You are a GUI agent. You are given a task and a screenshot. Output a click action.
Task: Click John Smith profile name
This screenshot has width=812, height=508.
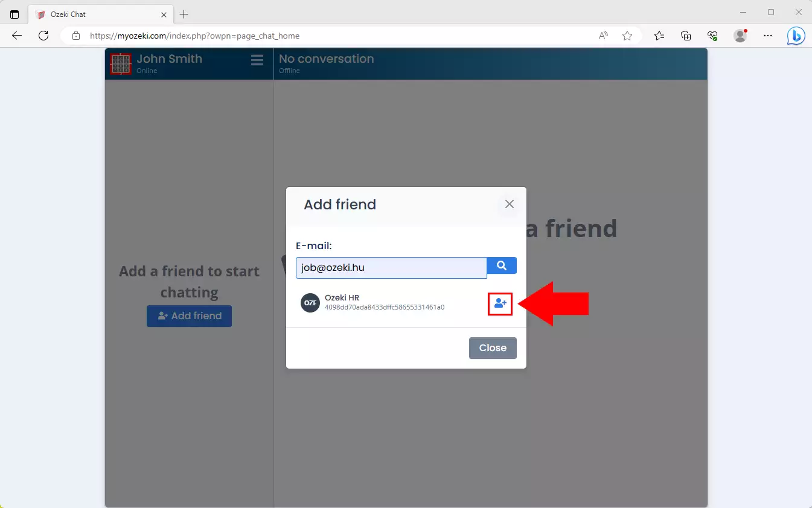(169, 59)
